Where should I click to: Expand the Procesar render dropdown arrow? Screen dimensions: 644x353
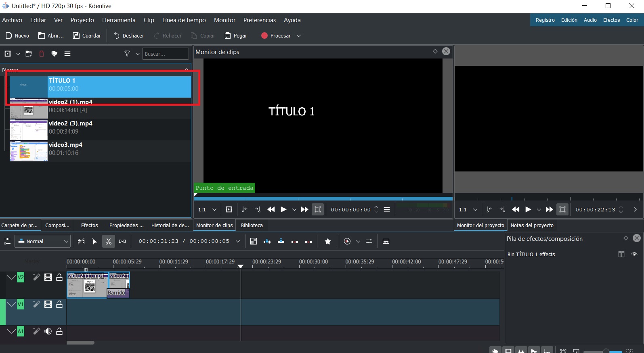(x=299, y=36)
